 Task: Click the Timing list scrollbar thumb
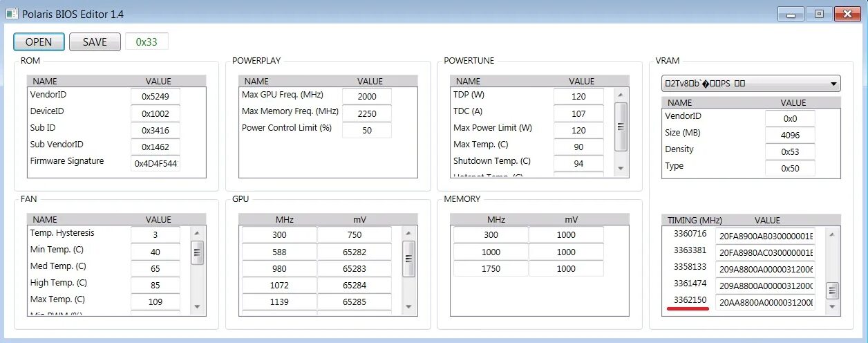click(833, 290)
